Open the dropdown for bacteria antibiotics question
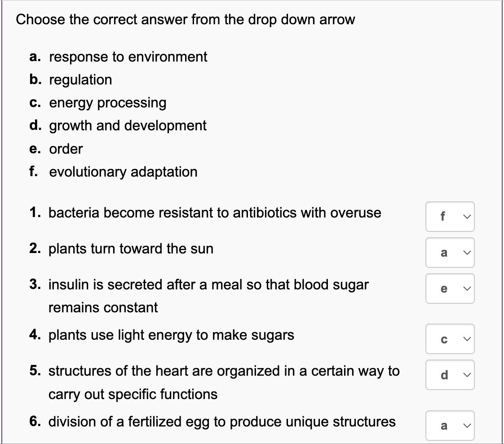The width and height of the screenshot is (504, 444). (x=450, y=216)
